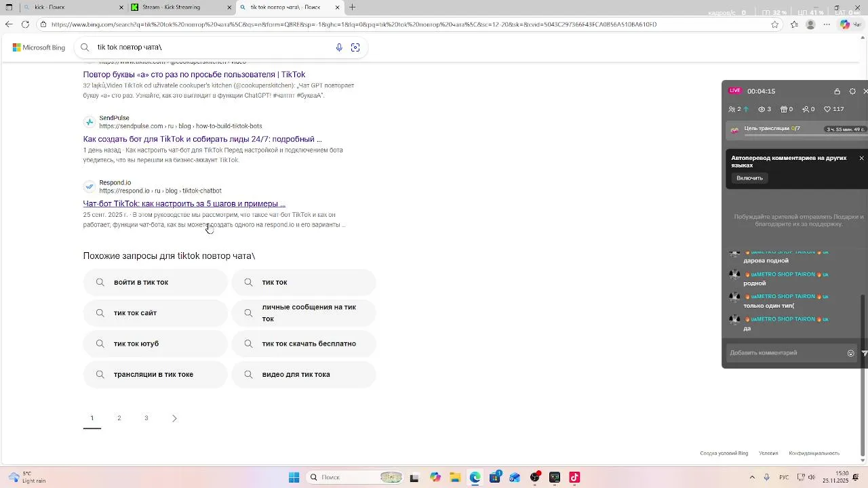This screenshot has width=868, height=488.
Task: Click the Microsoft Bing logo
Action: point(39,47)
